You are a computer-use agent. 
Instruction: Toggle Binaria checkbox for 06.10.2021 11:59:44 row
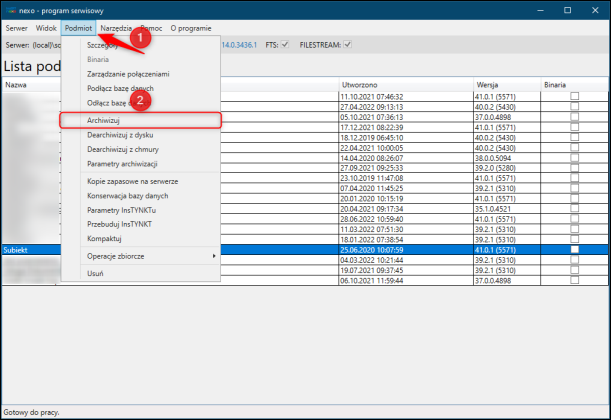[x=574, y=280]
